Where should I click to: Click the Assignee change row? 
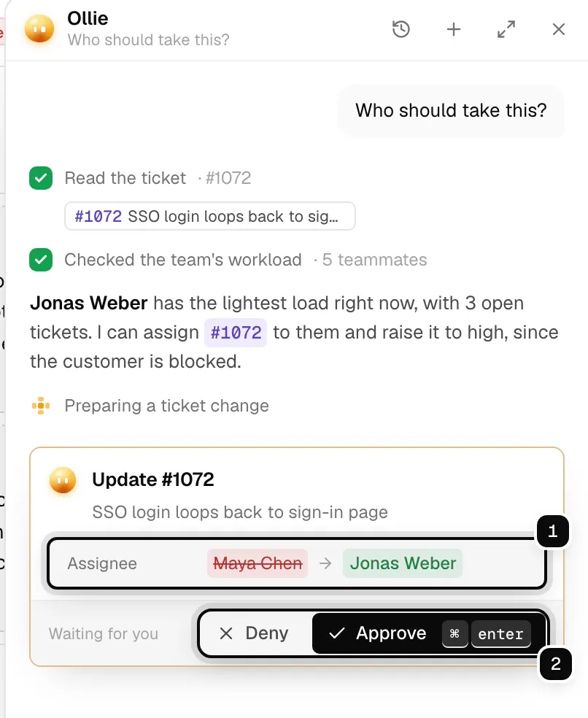click(x=297, y=563)
